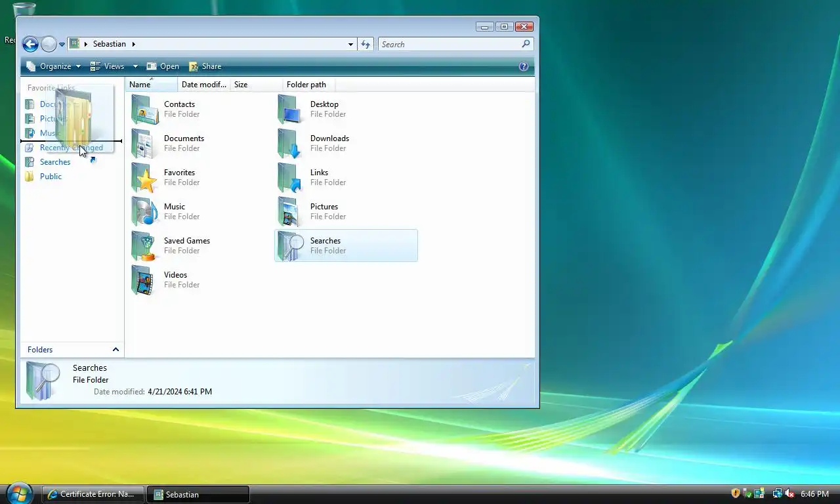Select the Searches folder icon in file list
Viewport: 840px width, 504px height.
pyautogui.click(x=291, y=245)
